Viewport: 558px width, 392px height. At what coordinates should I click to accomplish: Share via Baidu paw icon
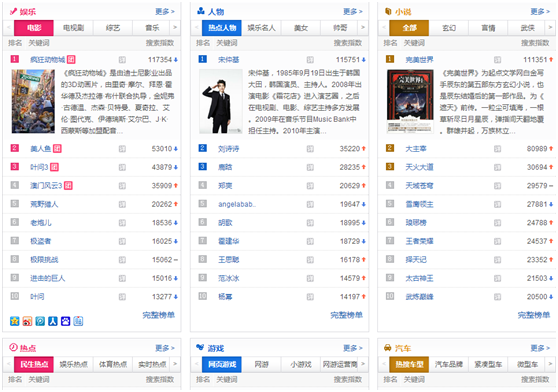pyautogui.click(x=65, y=321)
